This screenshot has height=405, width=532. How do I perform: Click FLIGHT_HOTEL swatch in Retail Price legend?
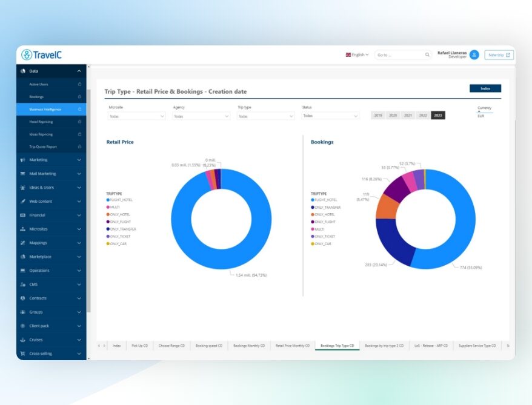(x=108, y=200)
